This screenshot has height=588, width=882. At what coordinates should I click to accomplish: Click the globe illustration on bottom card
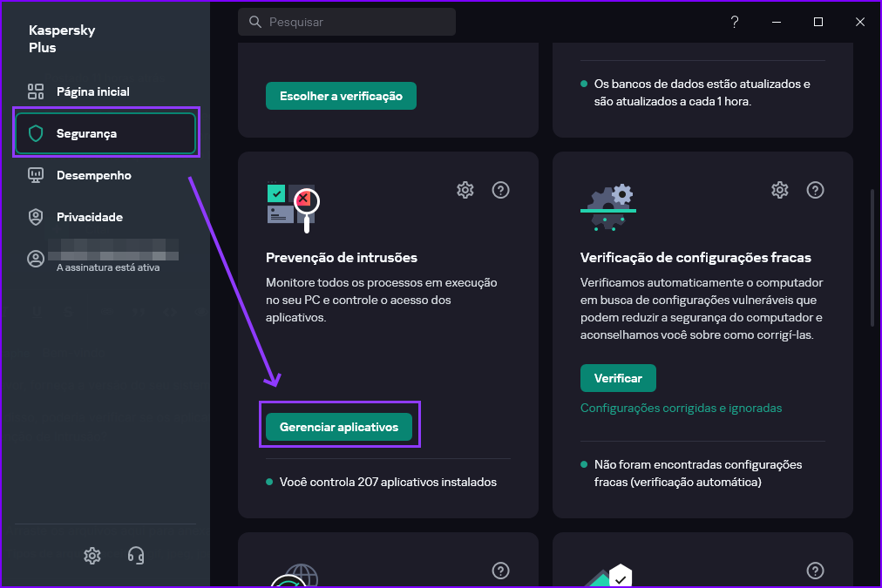tap(295, 576)
